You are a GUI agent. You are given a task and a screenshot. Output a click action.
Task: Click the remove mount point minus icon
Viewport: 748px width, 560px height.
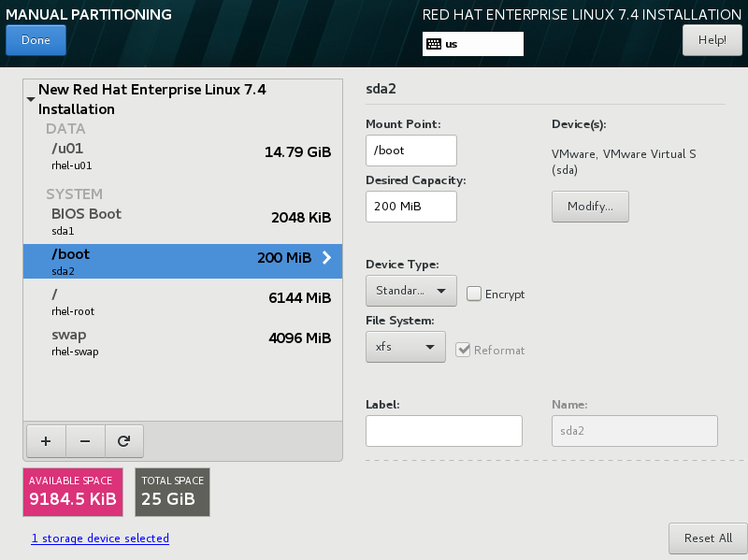pos(85,441)
